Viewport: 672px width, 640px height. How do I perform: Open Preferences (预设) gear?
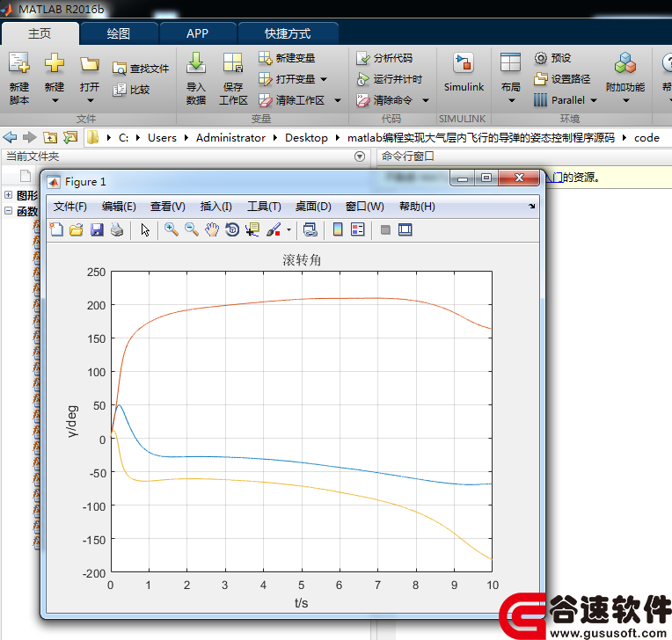(552, 58)
